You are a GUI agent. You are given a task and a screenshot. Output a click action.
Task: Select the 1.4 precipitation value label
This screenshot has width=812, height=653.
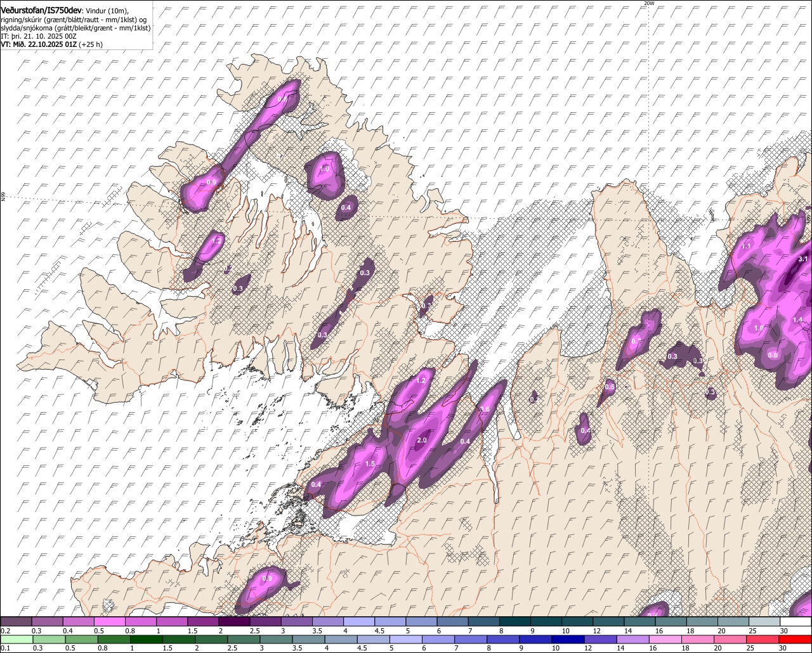tap(797, 320)
